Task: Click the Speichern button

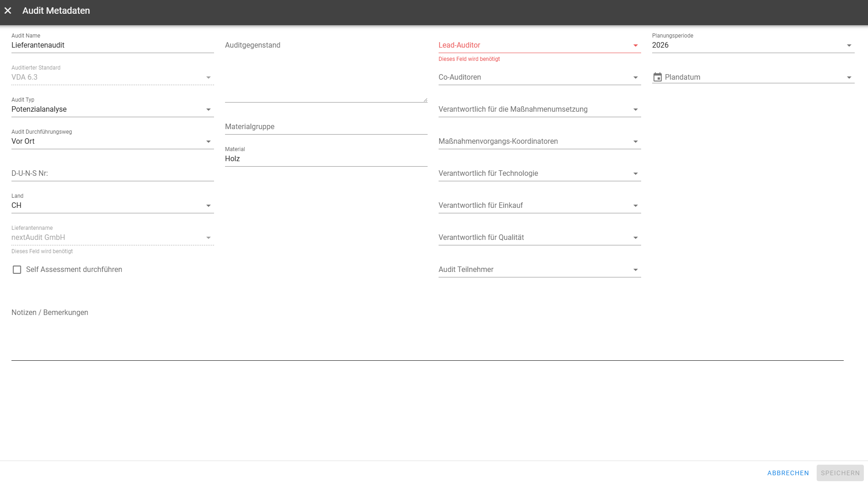Action: [x=840, y=473]
